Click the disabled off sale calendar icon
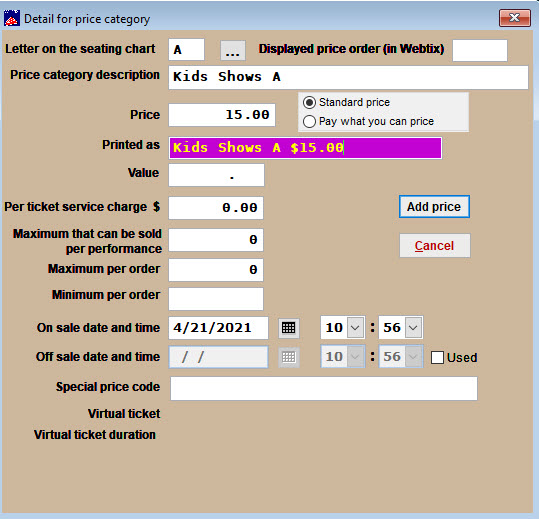The image size is (539, 519). pos(288,357)
